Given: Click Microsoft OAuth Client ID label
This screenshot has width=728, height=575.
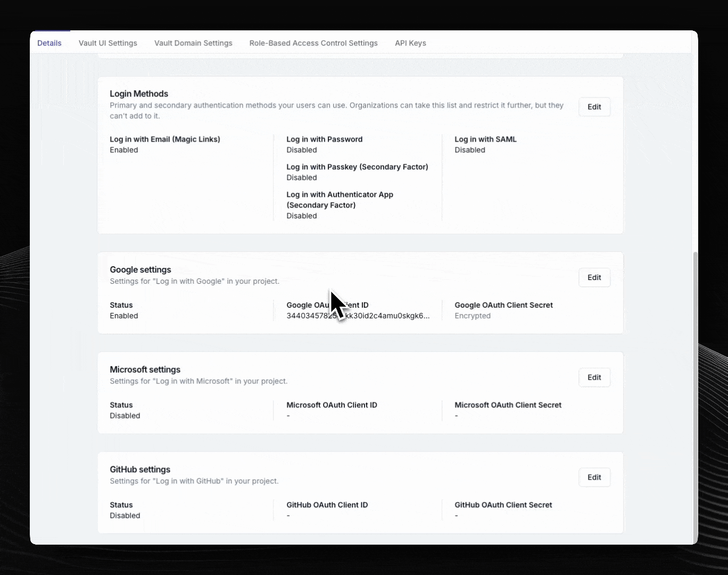Looking at the screenshot, I should [332, 405].
